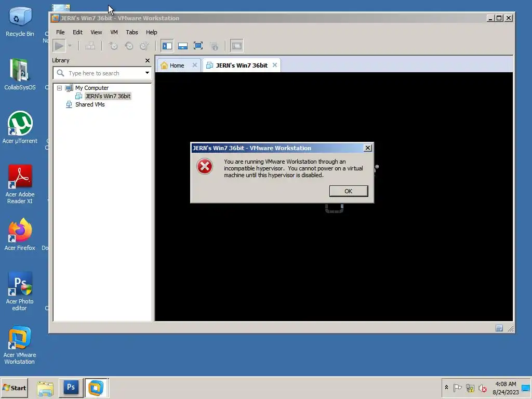Click the red error icon in dialog
Viewport: 532px width, 399px height.
(205, 166)
